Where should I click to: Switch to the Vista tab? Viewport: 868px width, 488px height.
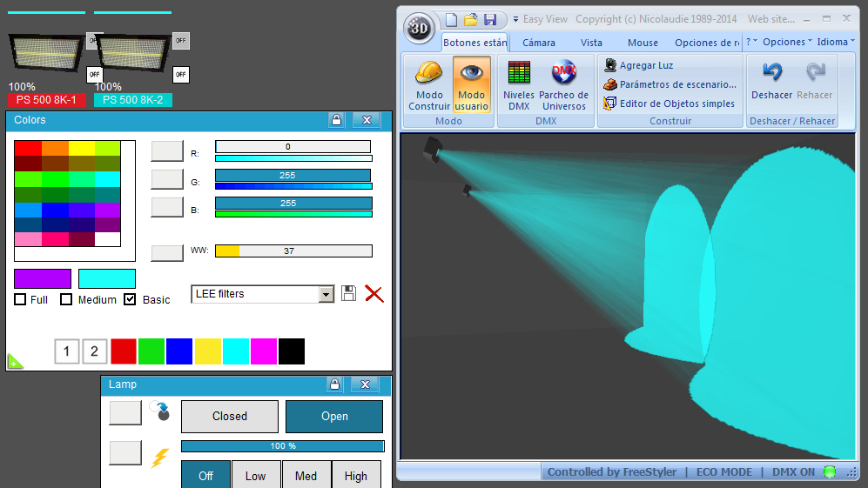(x=591, y=43)
